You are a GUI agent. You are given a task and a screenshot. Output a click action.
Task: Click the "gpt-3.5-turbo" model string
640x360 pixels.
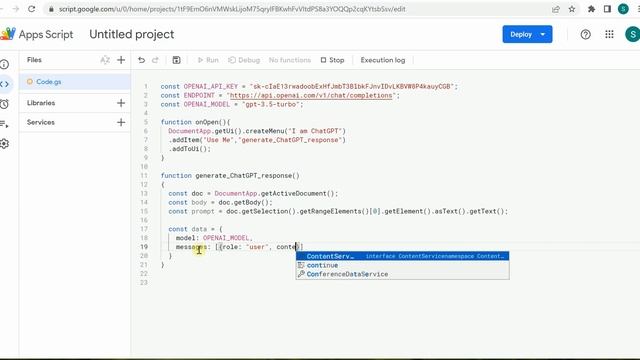[x=271, y=104]
